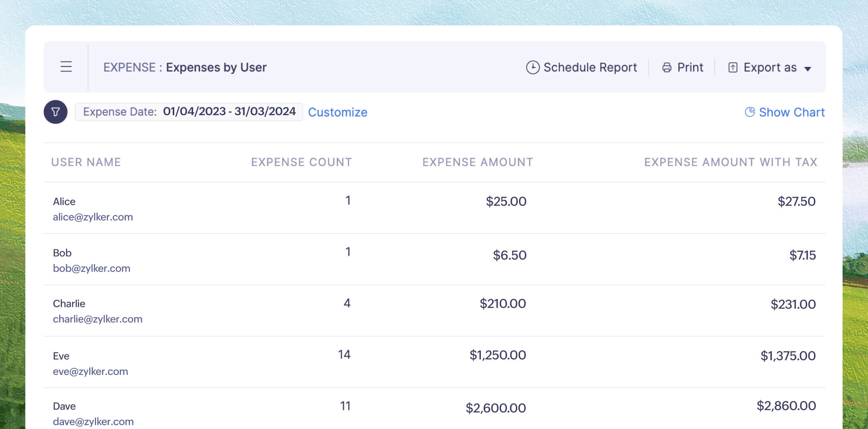868x429 pixels.
Task: Open the Customize link
Action: 338,112
